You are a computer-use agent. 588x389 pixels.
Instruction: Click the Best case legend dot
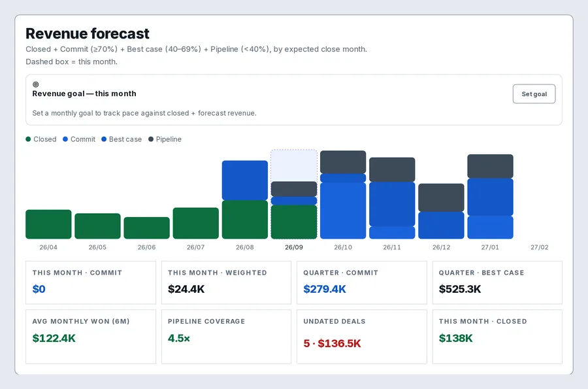[104, 139]
